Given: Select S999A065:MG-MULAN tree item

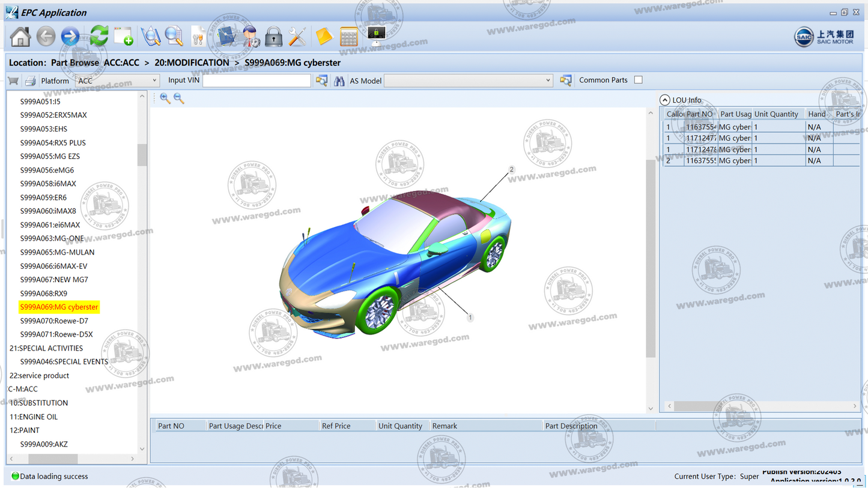Looking at the screenshot, I should (x=57, y=252).
